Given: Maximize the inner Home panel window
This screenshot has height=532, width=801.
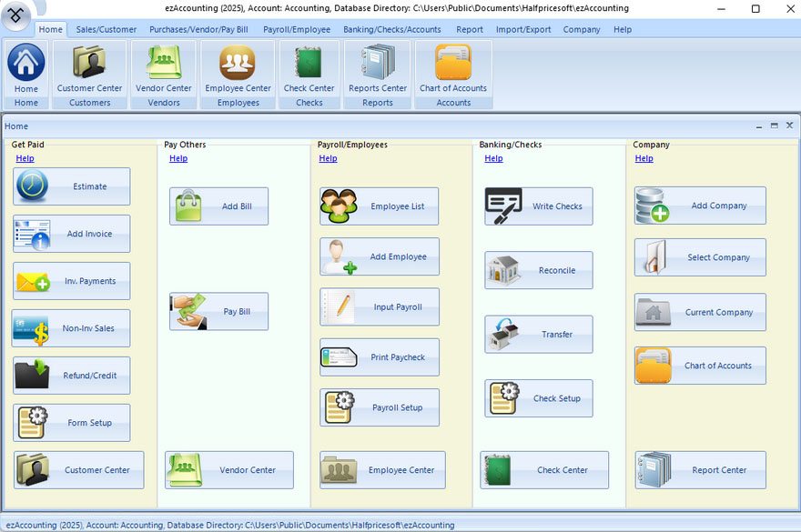Looking at the screenshot, I should point(775,125).
